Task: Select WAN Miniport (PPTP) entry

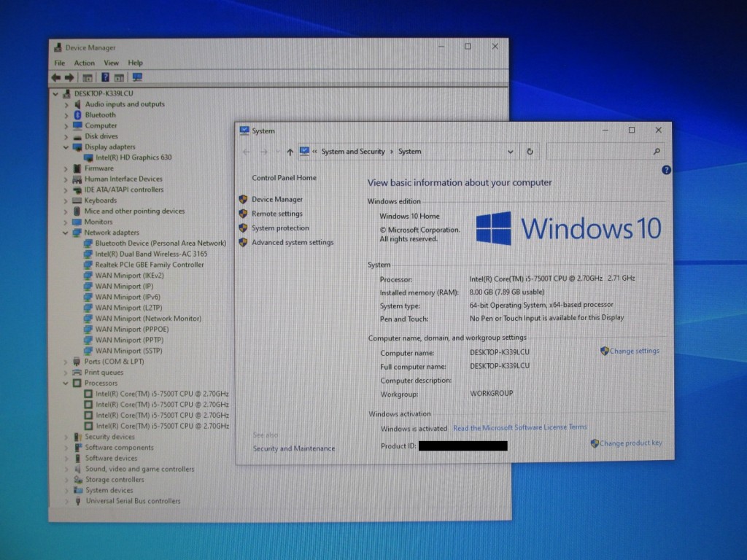Action: (x=129, y=340)
